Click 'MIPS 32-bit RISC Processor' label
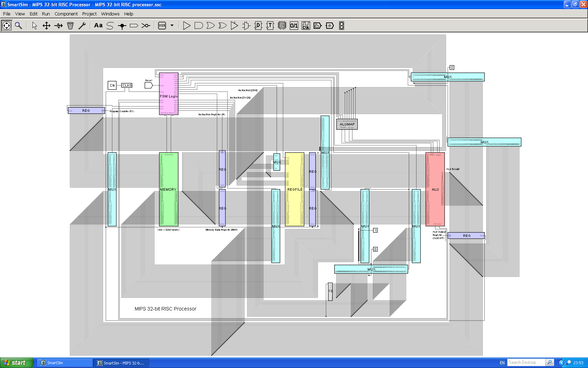 [166, 309]
